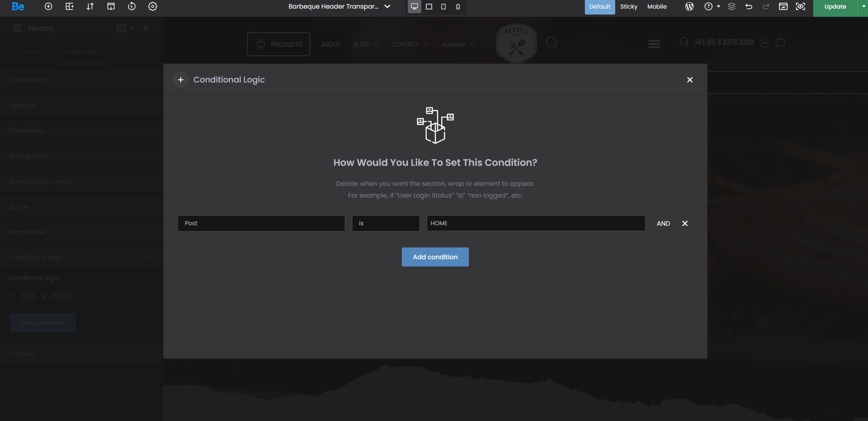868x421 pixels.
Task: Click the Be logo icon
Action: pos(18,6)
